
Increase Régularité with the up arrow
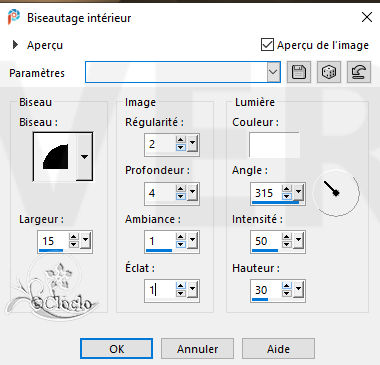[x=181, y=140]
